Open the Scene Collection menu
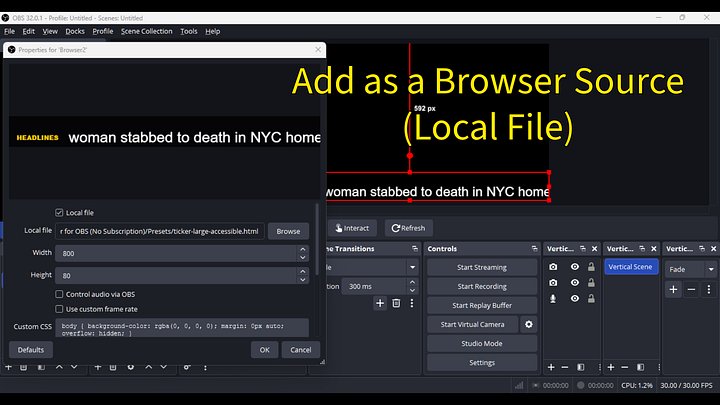Viewport: 720px width, 405px height. (x=146, y=31)
